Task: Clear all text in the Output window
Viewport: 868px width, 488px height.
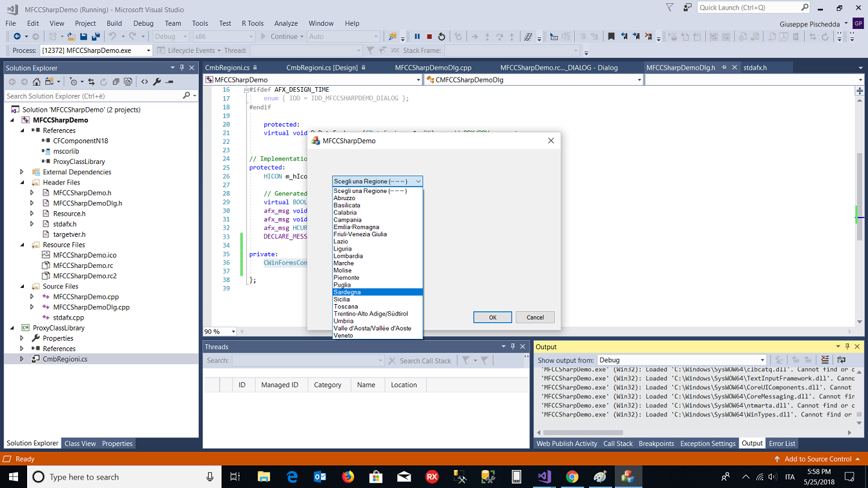Action: [825, 360]
